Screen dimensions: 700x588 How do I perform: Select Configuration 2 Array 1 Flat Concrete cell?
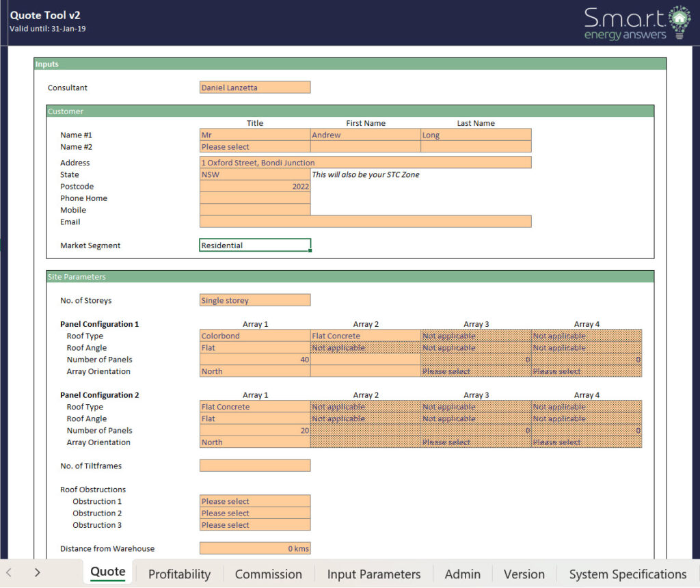255,407
